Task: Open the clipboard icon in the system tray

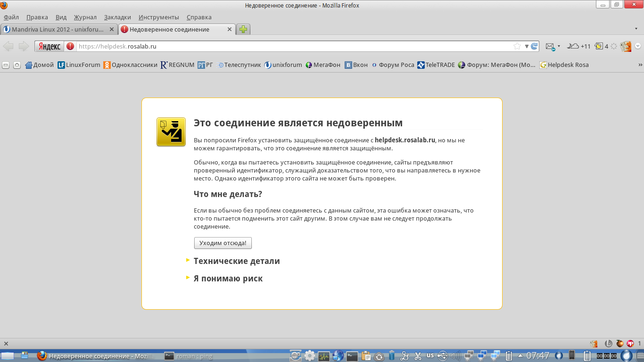Action: click(367, 356)
